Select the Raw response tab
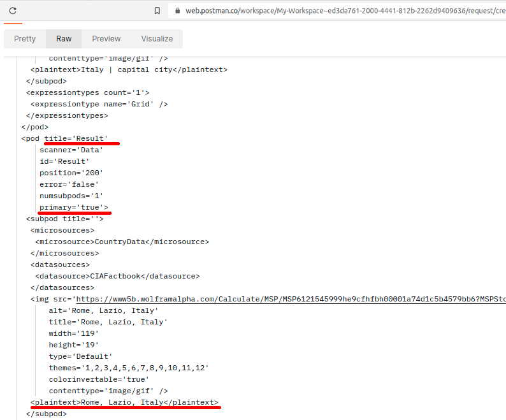The height and width of the screenshot is (420, 506). click(64, 39)
